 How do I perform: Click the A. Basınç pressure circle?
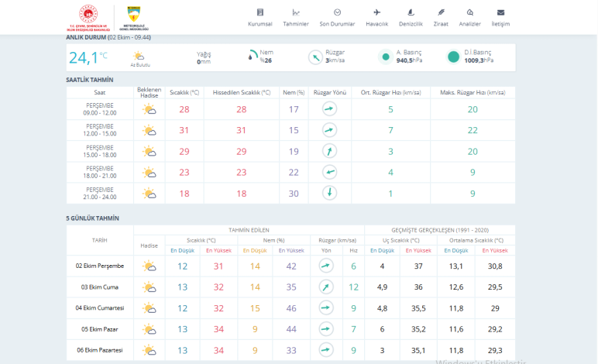click(x=385, y=57)
